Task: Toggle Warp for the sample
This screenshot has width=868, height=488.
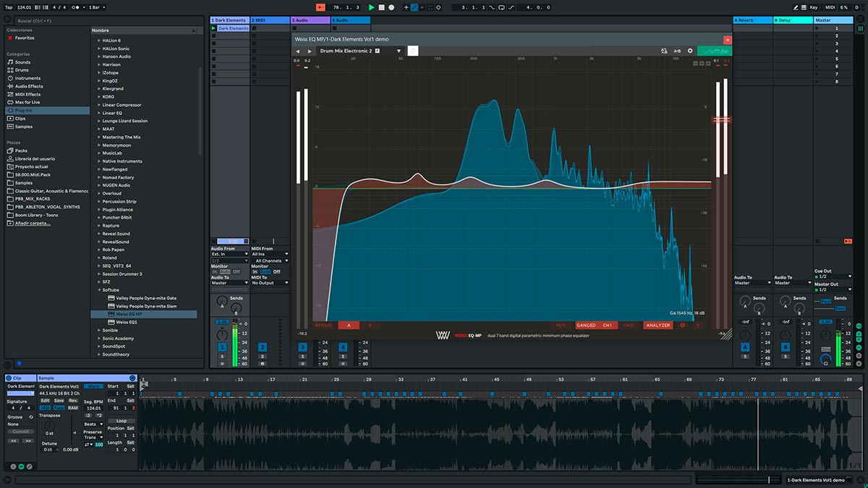Action: (94, 387)
